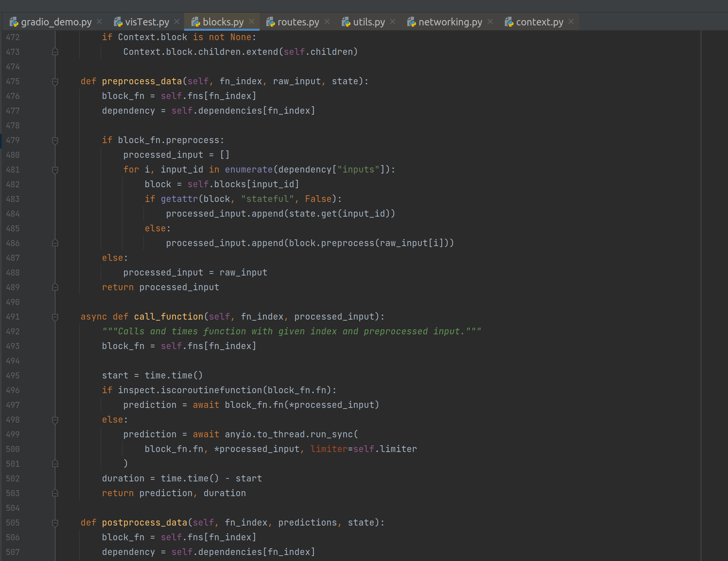Screen dimensions: 728x561
Task: Click block.preprocess(raw_input[i]) on line 486
Action: [x=369, y=243]
